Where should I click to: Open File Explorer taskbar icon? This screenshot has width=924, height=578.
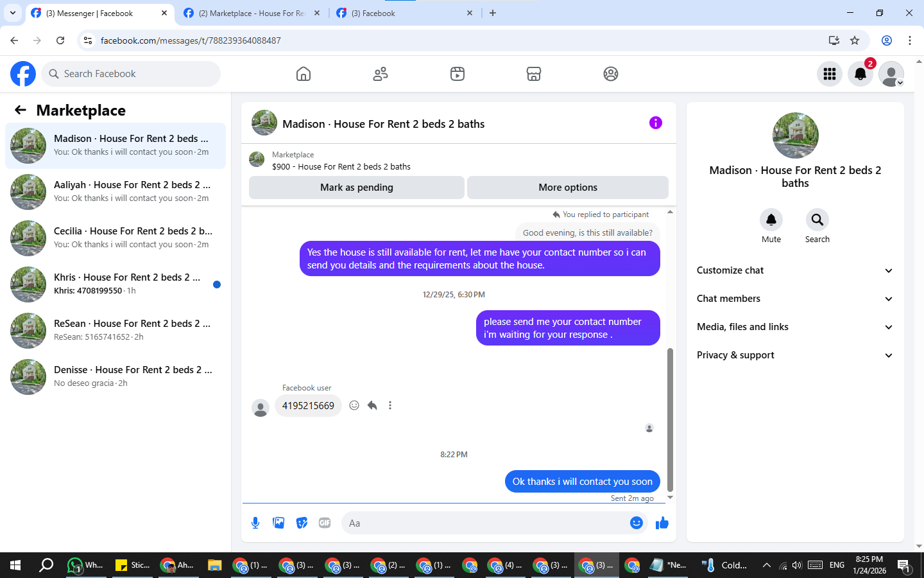click(x=214, y=565)
